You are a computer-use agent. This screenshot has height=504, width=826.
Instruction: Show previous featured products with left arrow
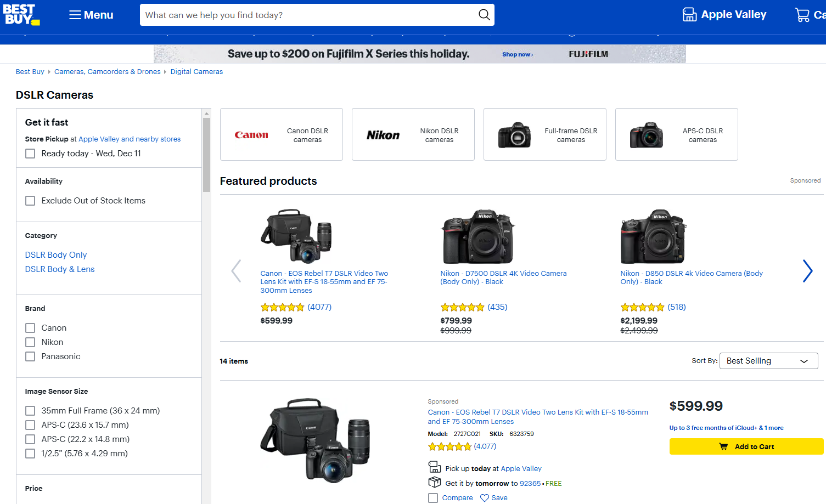pyautogui.click(x=236, y=271)
